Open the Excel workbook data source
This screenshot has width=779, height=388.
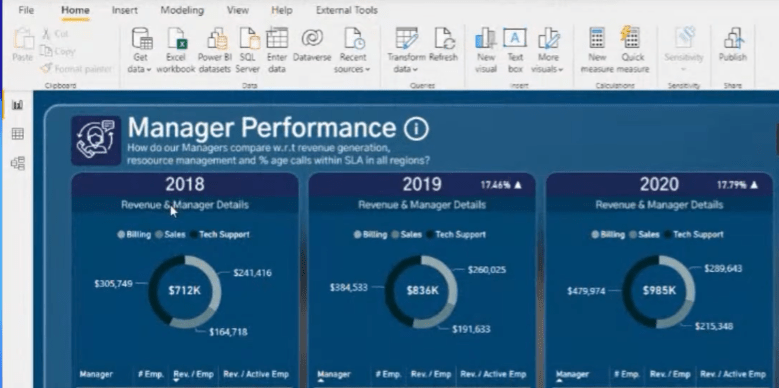(176, 51)
